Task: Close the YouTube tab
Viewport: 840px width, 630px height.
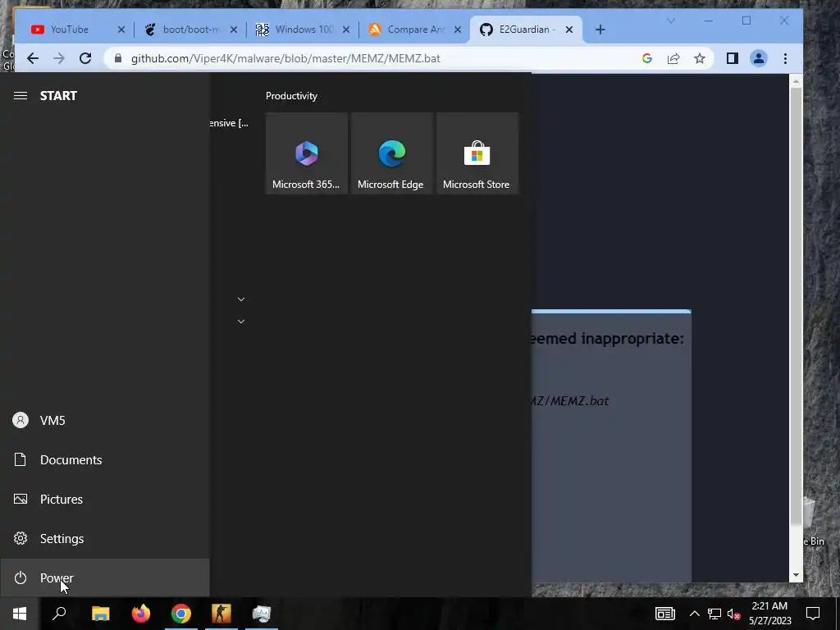Action: click(121, 30)
